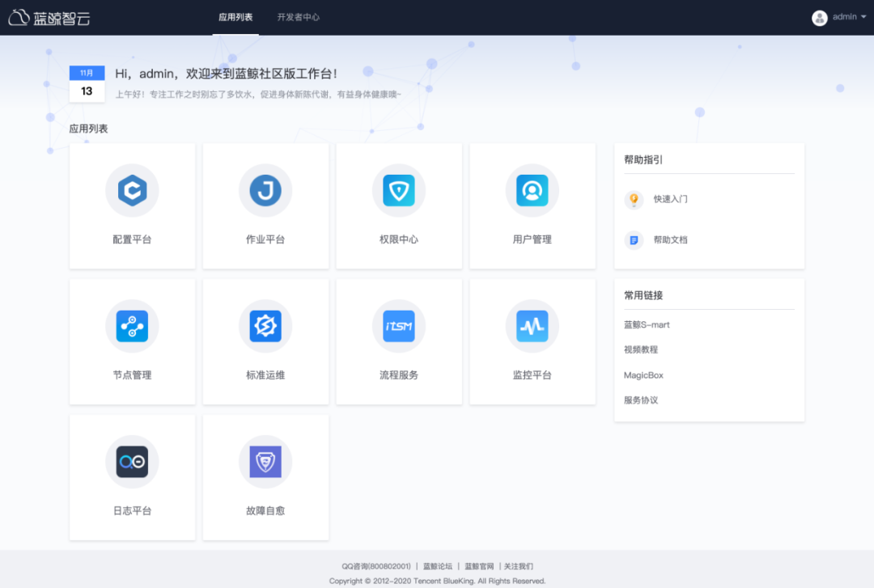Screen dimensions: 874x588
Task: Click the Hi, admin welcome heading
Action: pos(226,74)
